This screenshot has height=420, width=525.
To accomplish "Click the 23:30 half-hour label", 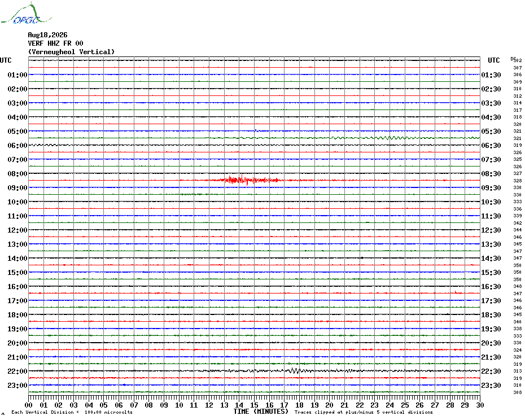I will (x=491, y=386).
